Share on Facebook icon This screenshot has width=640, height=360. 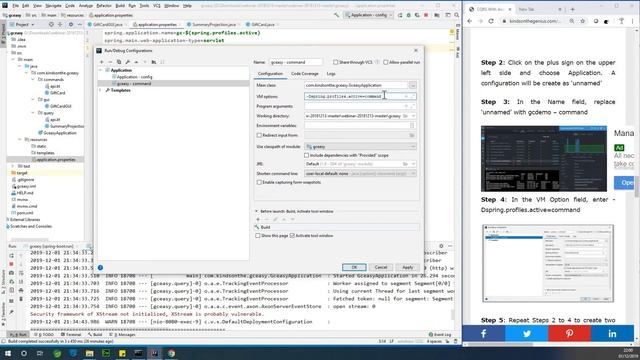click(484, 333)
